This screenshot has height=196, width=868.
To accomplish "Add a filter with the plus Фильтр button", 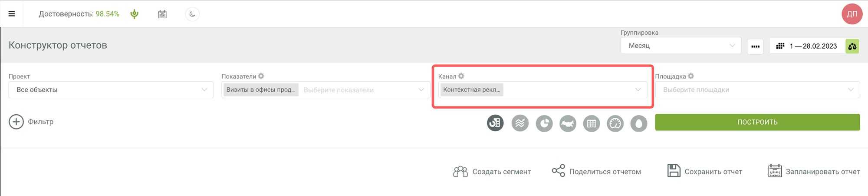I will [x=31, y=122].
